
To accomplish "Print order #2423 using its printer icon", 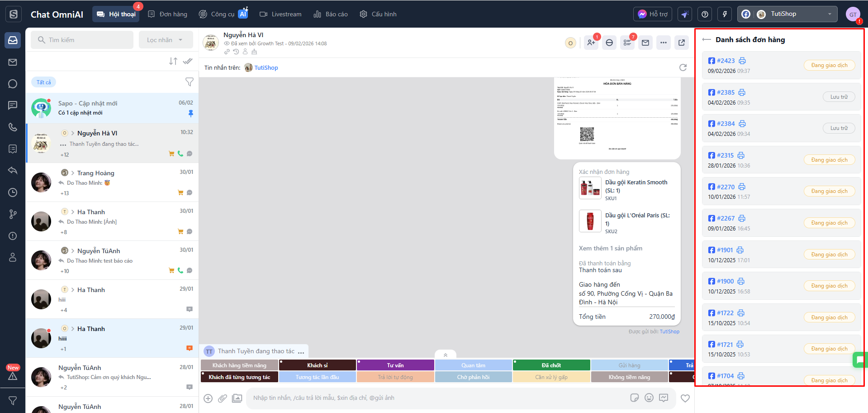I will [x=742, y=61].
